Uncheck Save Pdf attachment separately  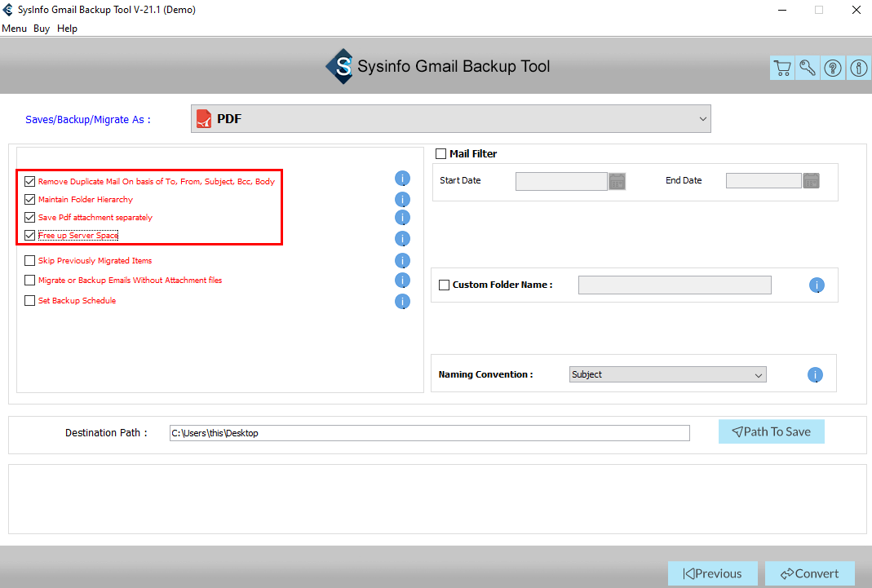coord(30,217)
